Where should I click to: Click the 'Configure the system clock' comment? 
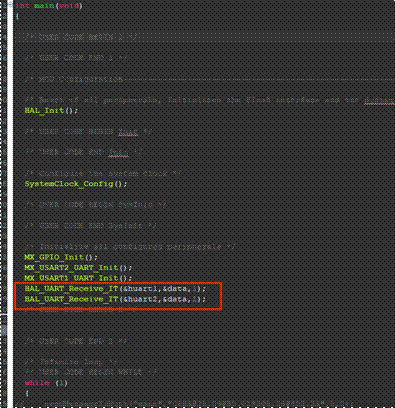point(103,174)
